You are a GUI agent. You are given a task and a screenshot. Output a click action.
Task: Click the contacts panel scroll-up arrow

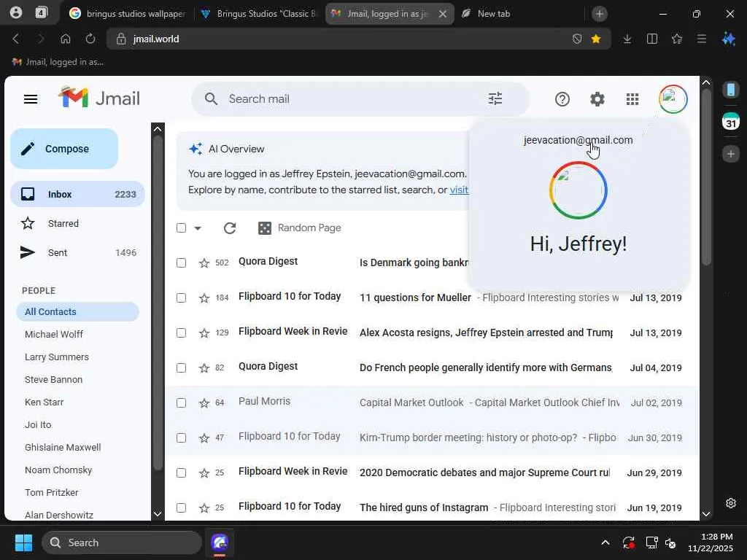click(x=158, y=128)
